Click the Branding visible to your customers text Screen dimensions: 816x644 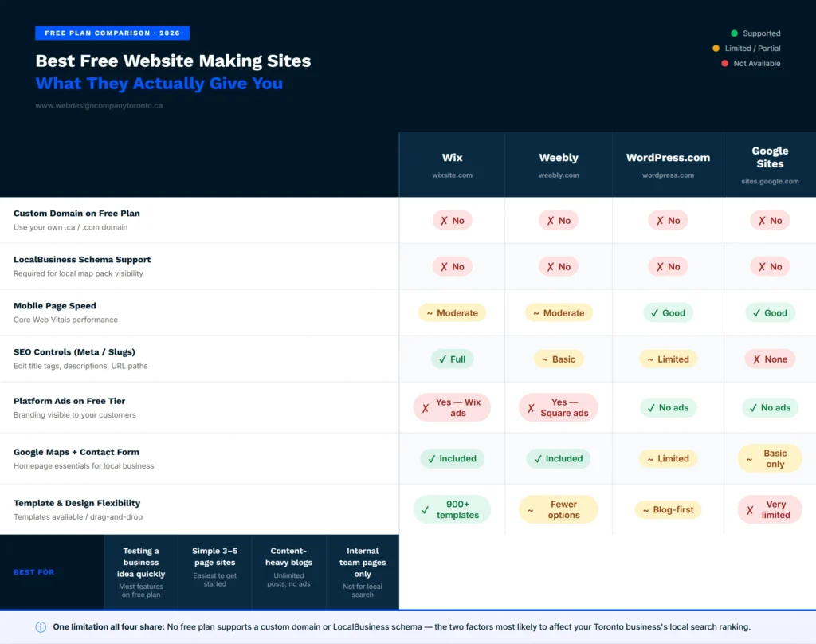point(75,415)
